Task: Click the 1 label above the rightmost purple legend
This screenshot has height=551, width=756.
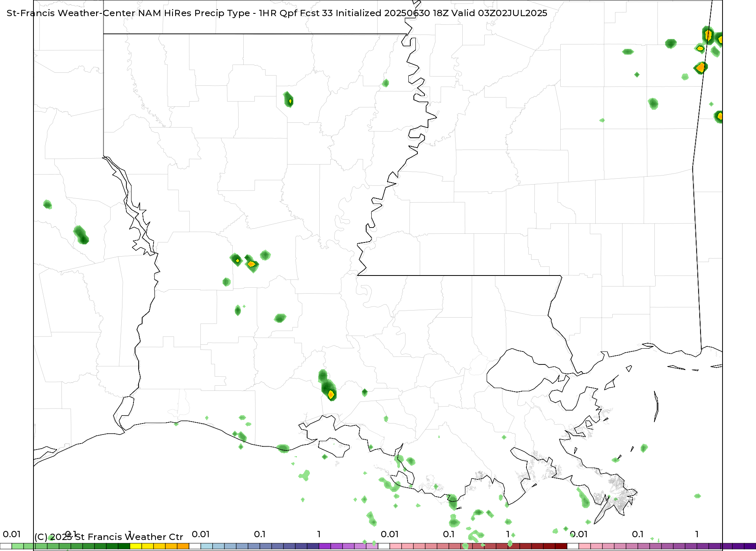Action: click(x=697, y=534)
